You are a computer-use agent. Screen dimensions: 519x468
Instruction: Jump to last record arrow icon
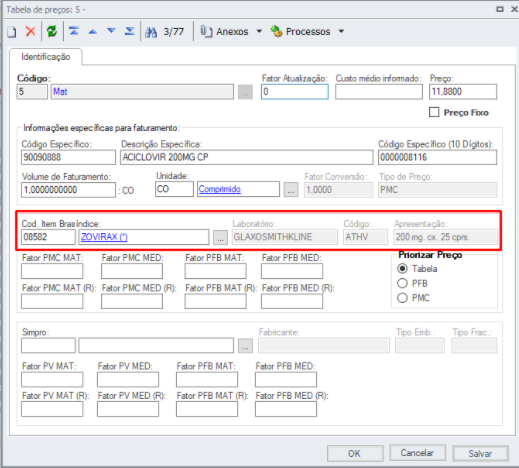click(129, 31)
